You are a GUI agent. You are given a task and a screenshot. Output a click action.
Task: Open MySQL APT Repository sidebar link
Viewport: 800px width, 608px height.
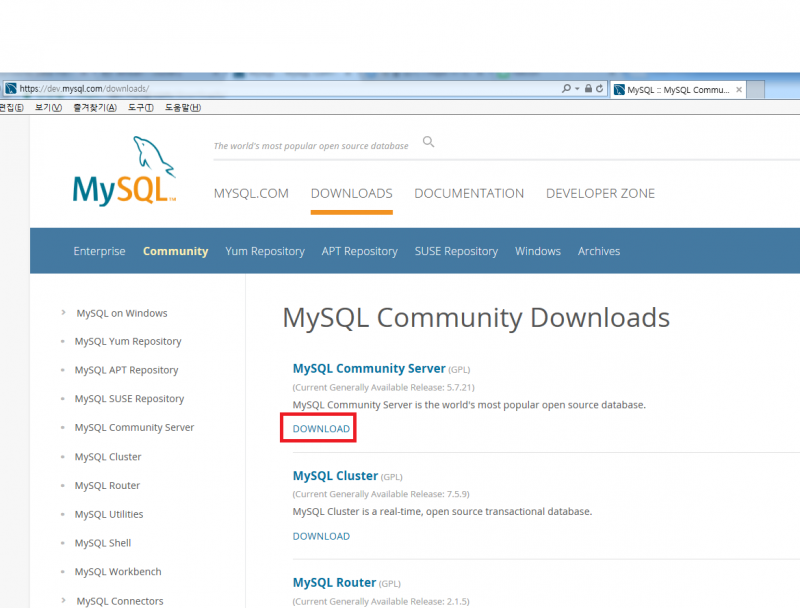tap(127, 370)
